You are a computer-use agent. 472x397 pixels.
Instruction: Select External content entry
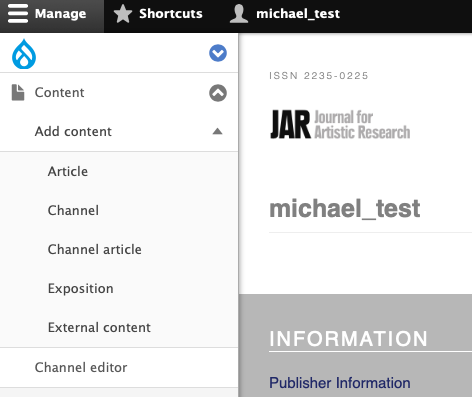coord(99,327)
